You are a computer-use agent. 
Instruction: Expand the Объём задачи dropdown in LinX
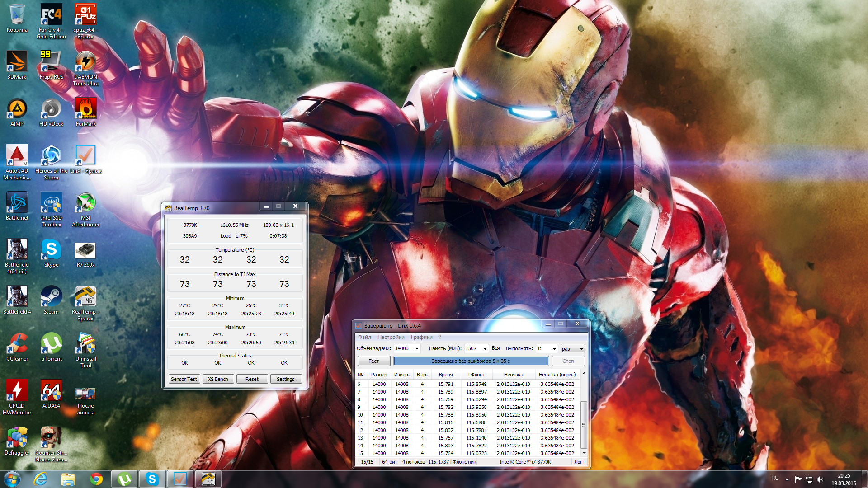tap(417, 349)
